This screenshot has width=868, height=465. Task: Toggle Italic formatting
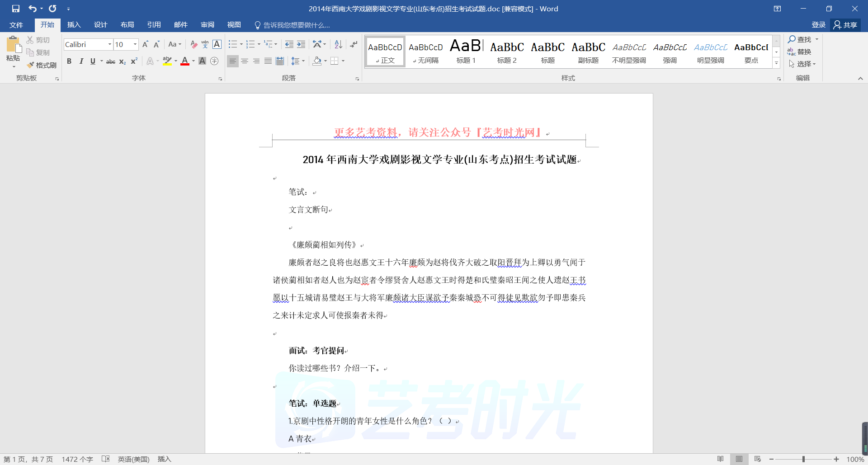pos(81,61)
